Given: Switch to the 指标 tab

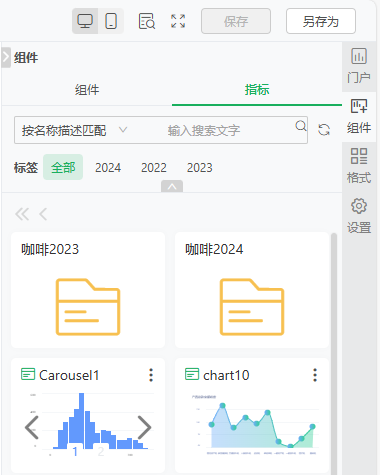Looking at the screenshot, I should coord(257,90).
